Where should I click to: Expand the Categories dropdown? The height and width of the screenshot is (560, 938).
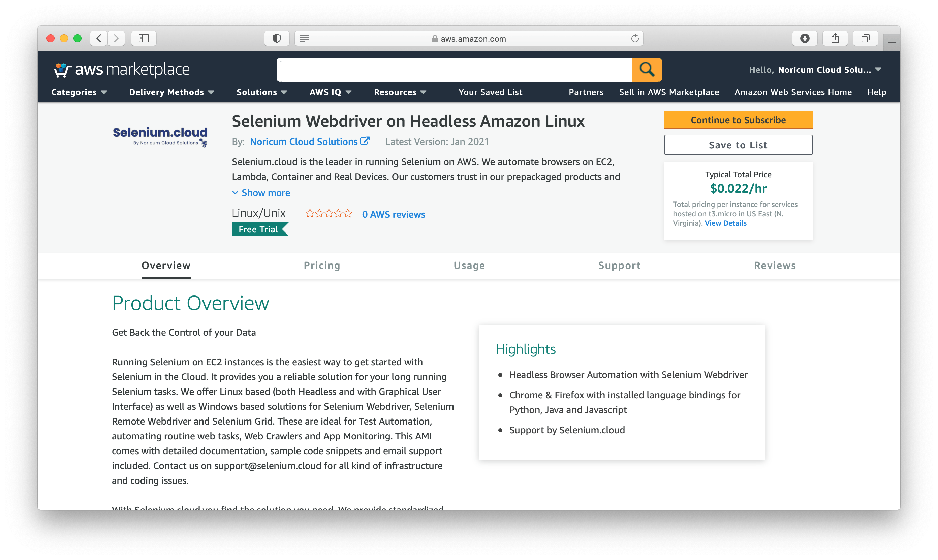click(x=79, y=92)
